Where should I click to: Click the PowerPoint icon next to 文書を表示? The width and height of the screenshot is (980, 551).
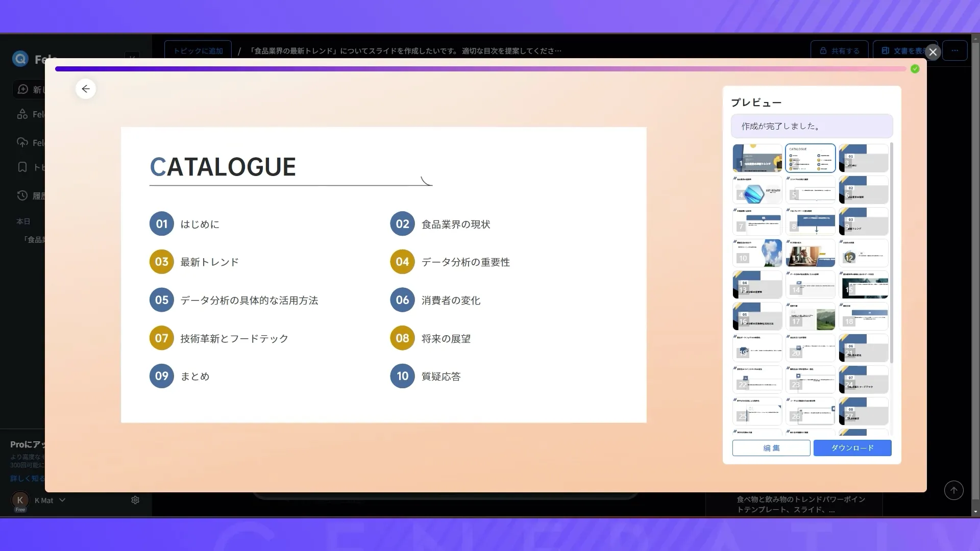pyautogui.click(x=886, y=51)
